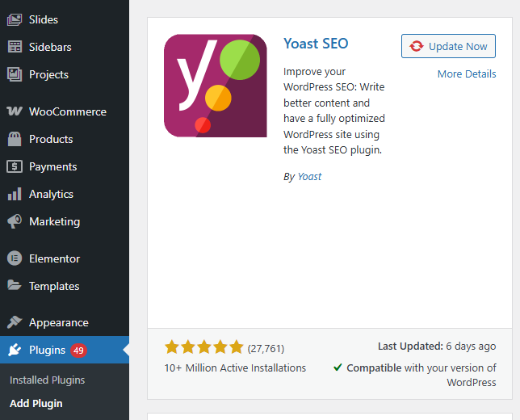Select the Plugins menu item

point(65,350)
